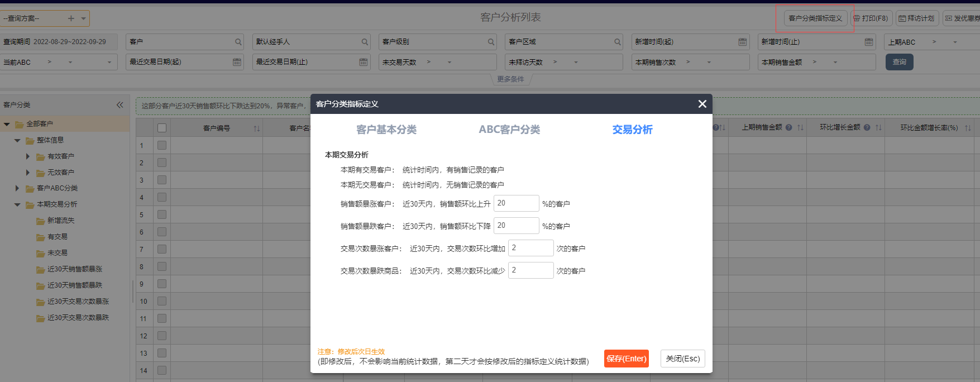The height and width of the screenshot is (382, 980).
Task: Check the row 9 checkbox
Action: click(x=162, y=284)
